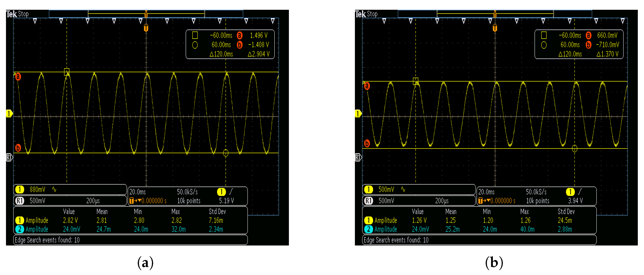Image resolution: width=644 pixels, height=275 pixels.
Task: Click the 3.94 V trigger level readout
Action: [575, 201]
